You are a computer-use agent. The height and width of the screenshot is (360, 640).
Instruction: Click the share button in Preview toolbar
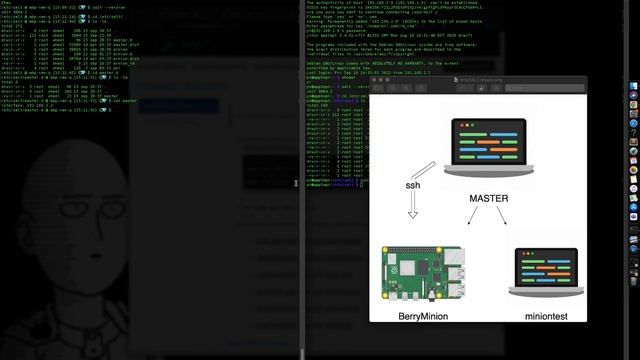point(421,88)
